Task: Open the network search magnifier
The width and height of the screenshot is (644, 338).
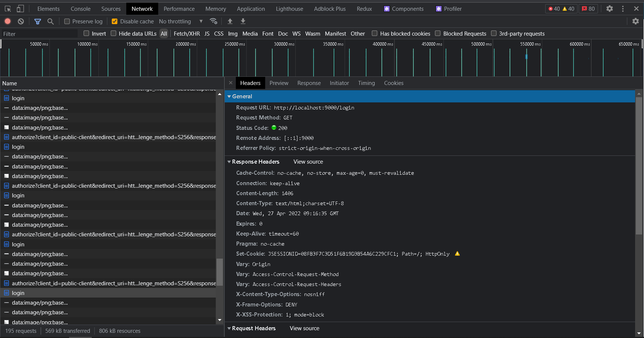Action: [51, 22]
